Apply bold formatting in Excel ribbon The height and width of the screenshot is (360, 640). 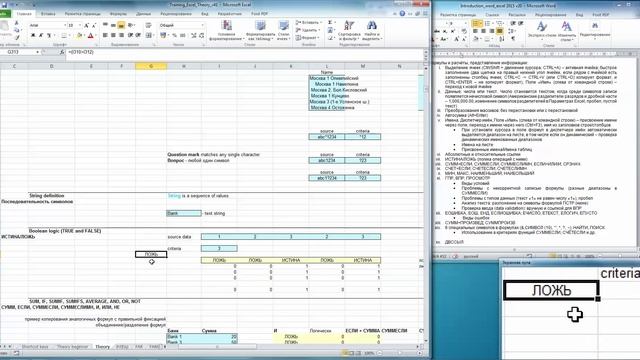33,36
